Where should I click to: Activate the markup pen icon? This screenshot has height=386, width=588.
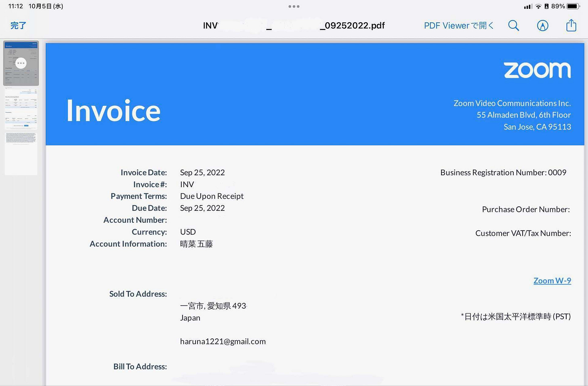[x=542, y=25]
